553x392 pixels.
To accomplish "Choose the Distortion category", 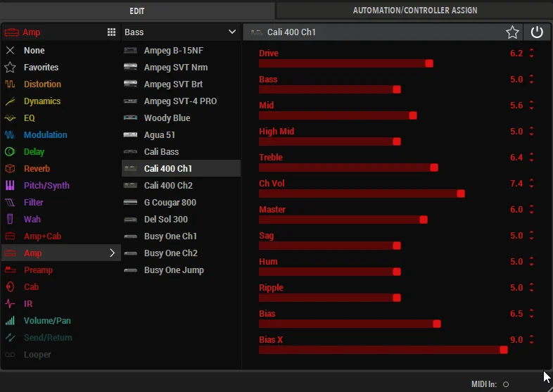I will point(61,84).
